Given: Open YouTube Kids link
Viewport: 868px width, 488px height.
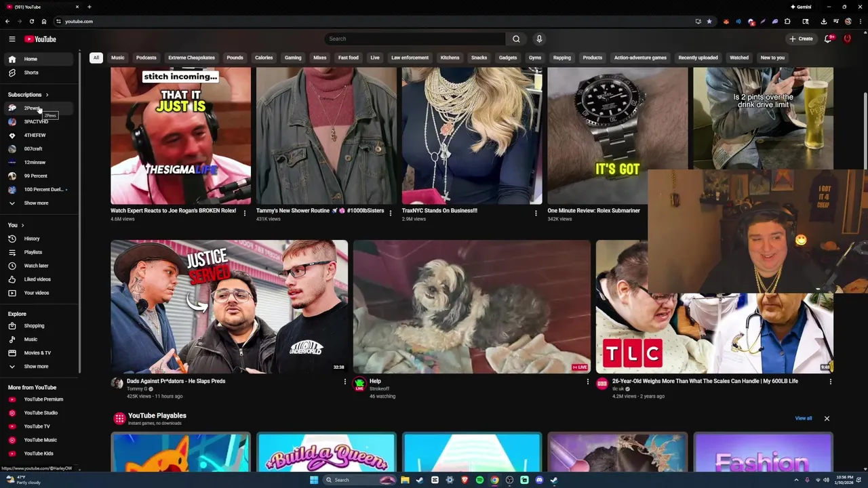Looking at the screenshot, I should [39, 453].
